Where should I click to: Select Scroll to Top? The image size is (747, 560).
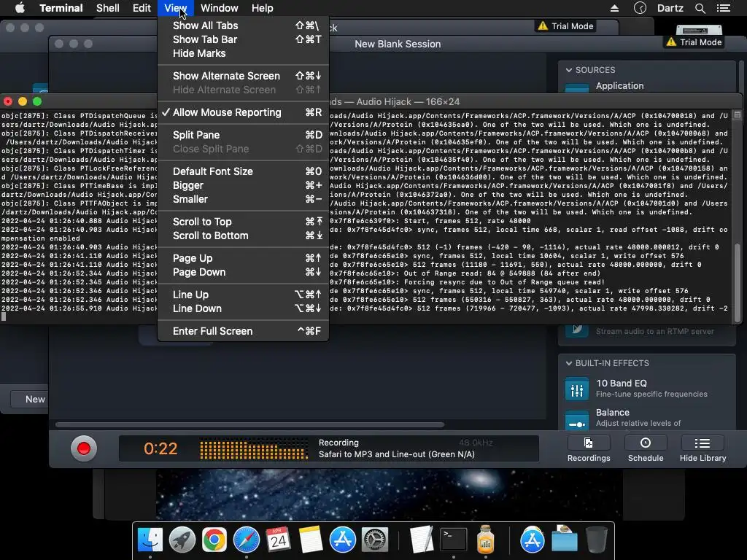(243, 222)
